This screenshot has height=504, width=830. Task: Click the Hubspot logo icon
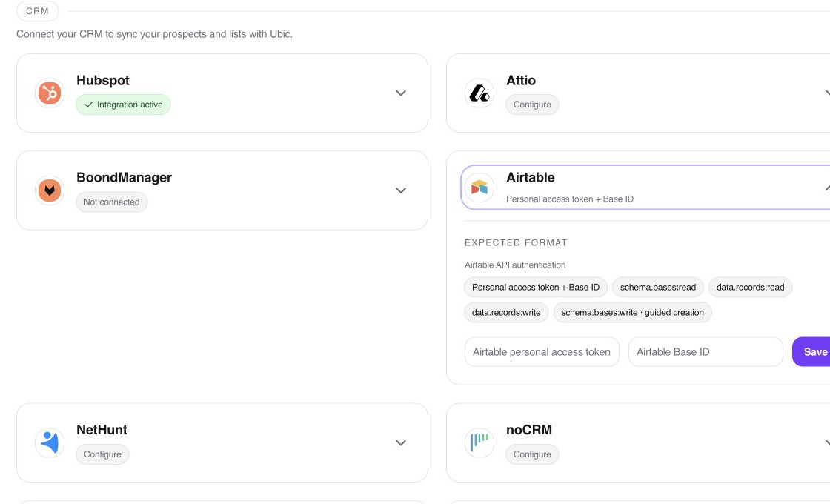50,93
